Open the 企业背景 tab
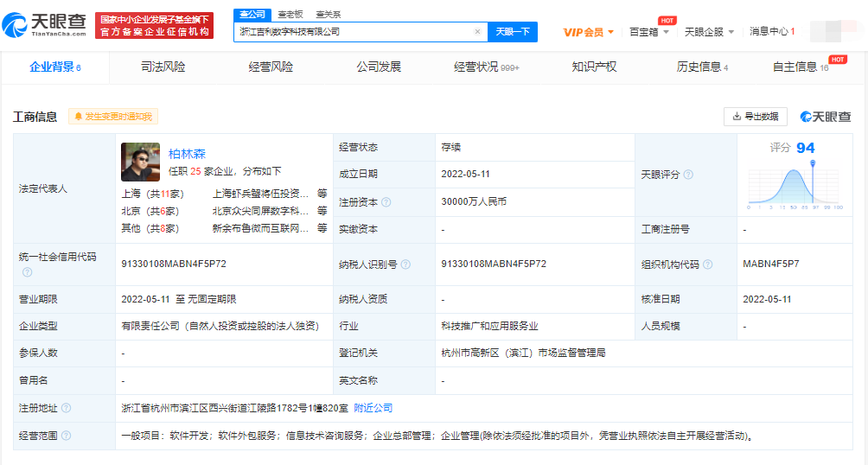868x465 pixels. tap(54, 67)
